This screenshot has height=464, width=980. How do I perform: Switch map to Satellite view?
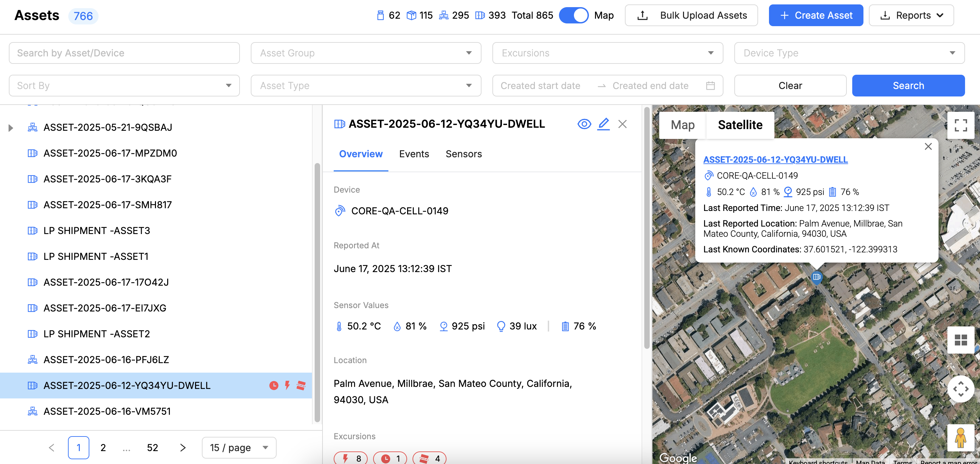pos(739,125)
